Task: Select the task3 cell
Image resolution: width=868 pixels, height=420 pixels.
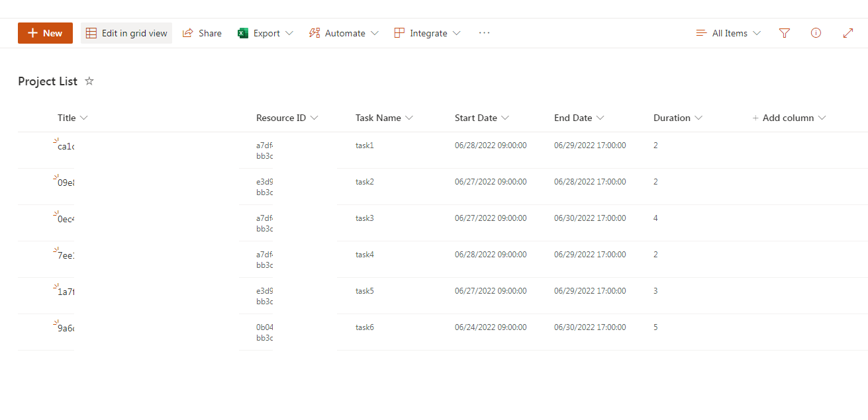Action: (x=365, y=218)
